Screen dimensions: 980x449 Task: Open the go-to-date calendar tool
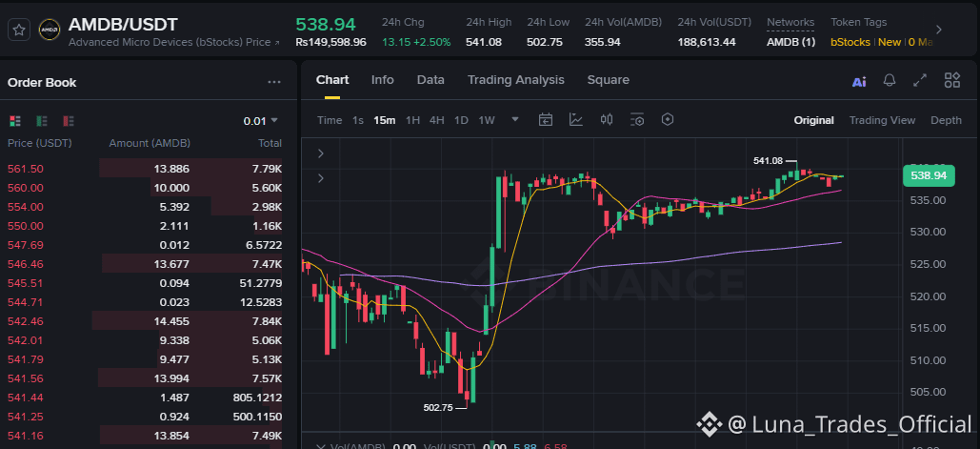click(546, 119)
